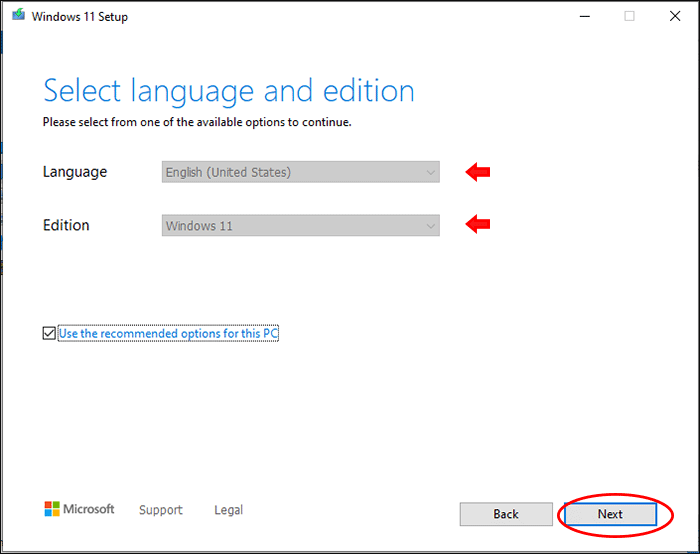Expand the Edition dropdown chevron
This screenshot has width=700, height=554.
click(x=431, y=225)
